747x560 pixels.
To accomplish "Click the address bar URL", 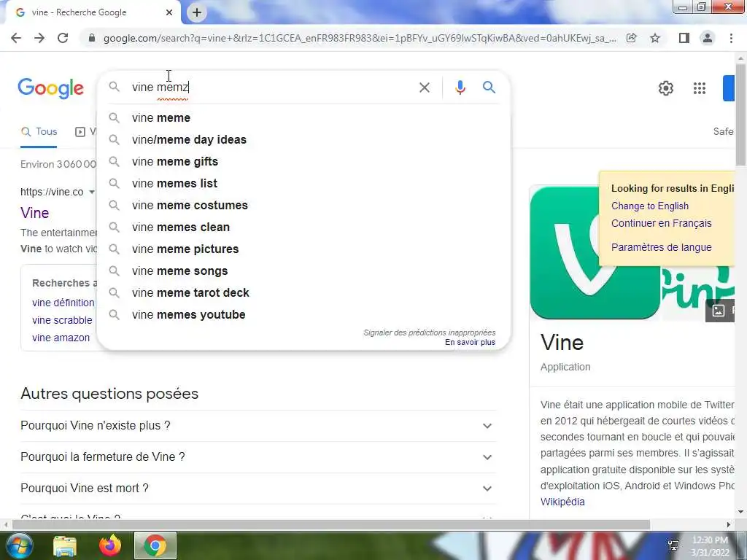I will (360, 38).
